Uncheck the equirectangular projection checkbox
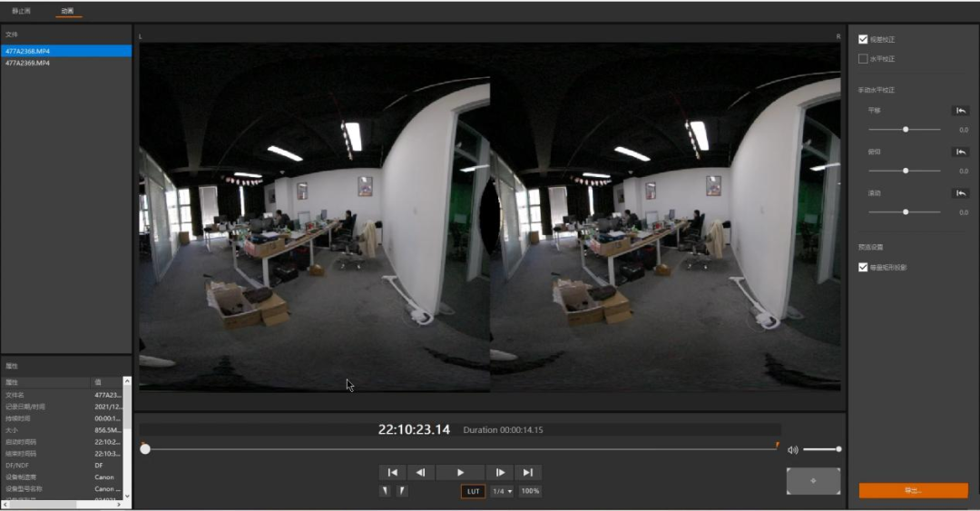This screenshot has height=511, width=980. pyautogui.click(x=863, y=267)
